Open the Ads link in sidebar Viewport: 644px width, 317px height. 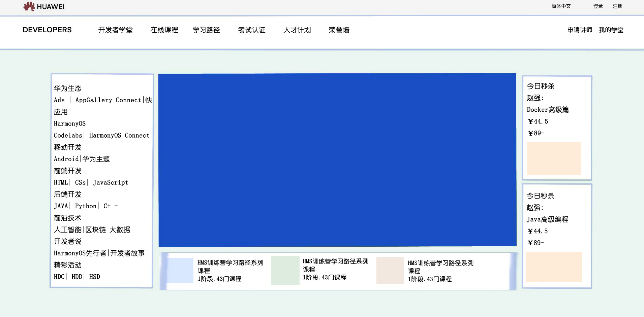59,100
